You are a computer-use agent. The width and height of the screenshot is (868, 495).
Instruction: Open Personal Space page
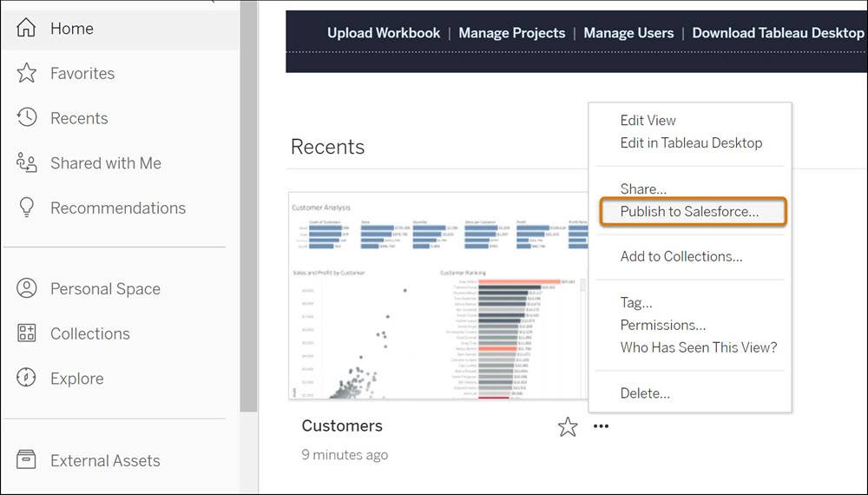105,288
